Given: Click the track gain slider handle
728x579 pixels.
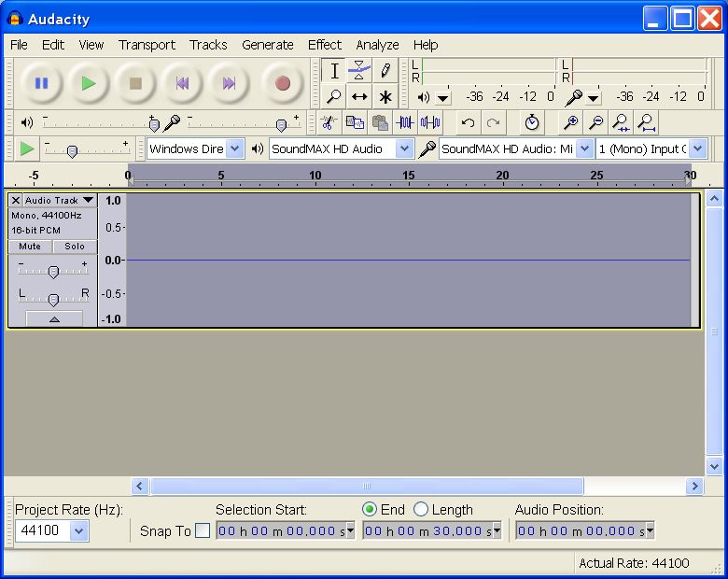Looking at the screenshot, I should 53,272.
